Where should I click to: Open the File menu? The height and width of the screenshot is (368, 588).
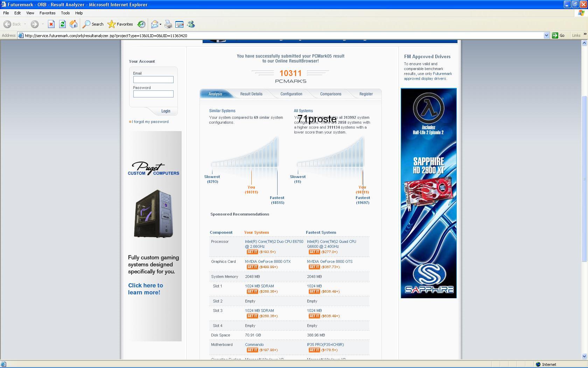coord(6,13)
